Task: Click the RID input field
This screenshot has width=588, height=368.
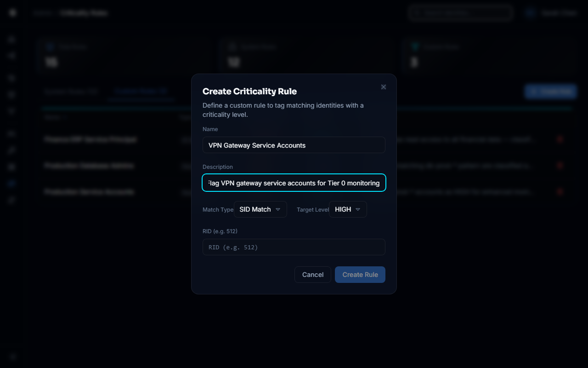Action: click(x=294, y=247)
